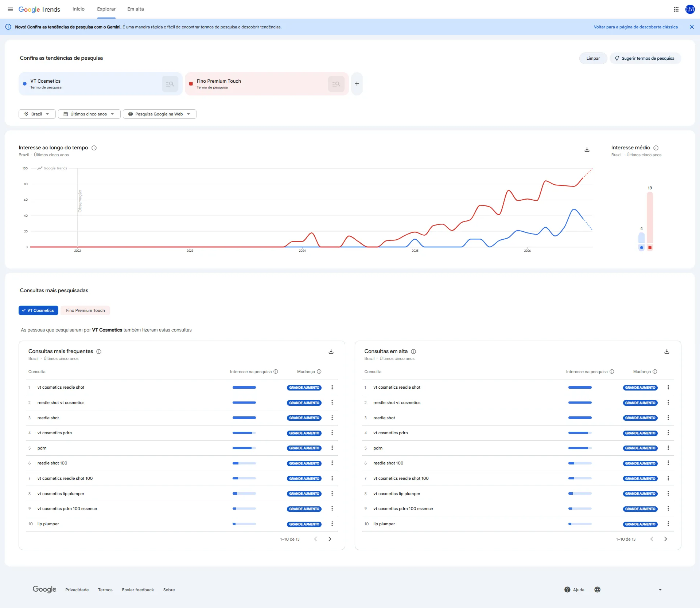Click rising query reedle shot
This screenshot has height=608, width=700.
384,418
